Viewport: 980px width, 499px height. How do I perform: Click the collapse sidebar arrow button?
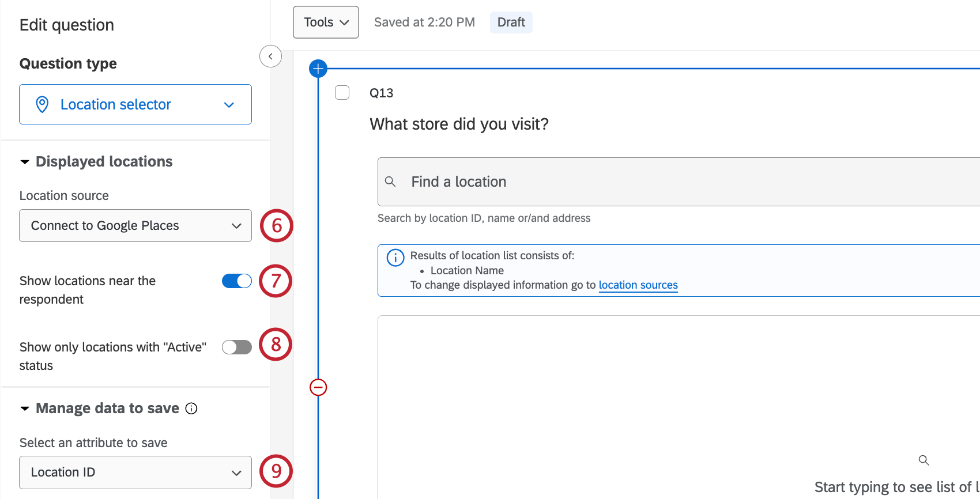point(270,56)
